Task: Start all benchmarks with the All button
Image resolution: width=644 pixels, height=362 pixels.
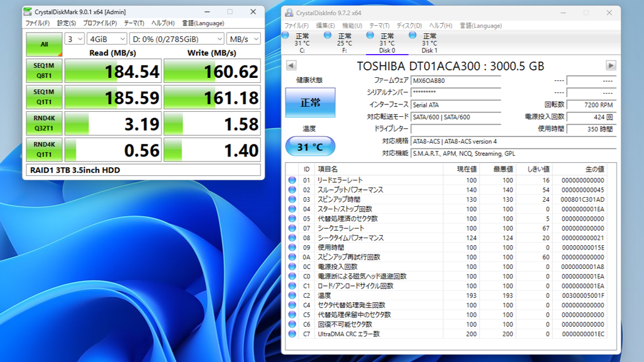Action: click(x=44, y=44)
